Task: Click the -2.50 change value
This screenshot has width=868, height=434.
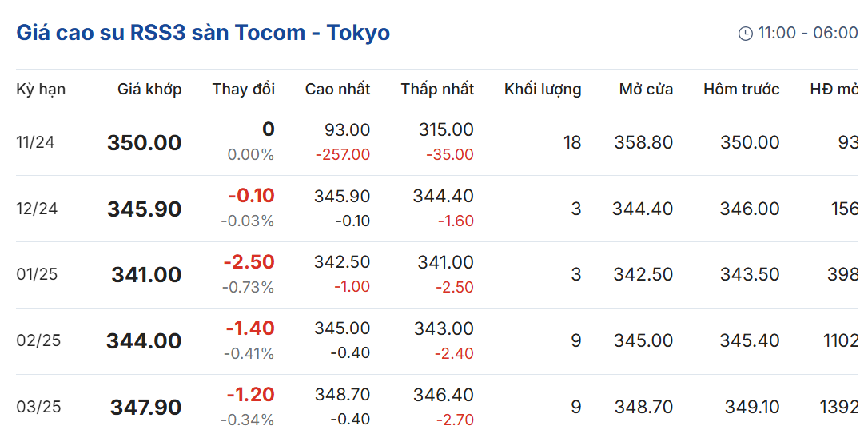Action: point(249,262)
